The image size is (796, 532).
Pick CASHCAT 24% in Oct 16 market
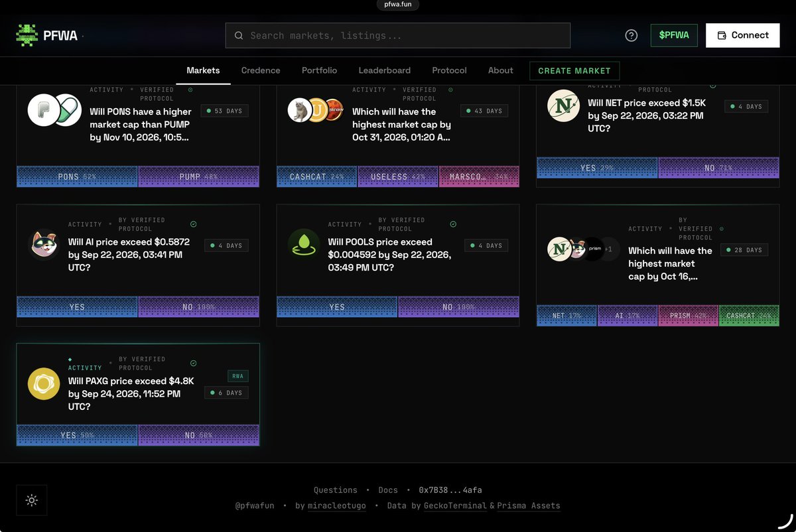pos(749,316)
